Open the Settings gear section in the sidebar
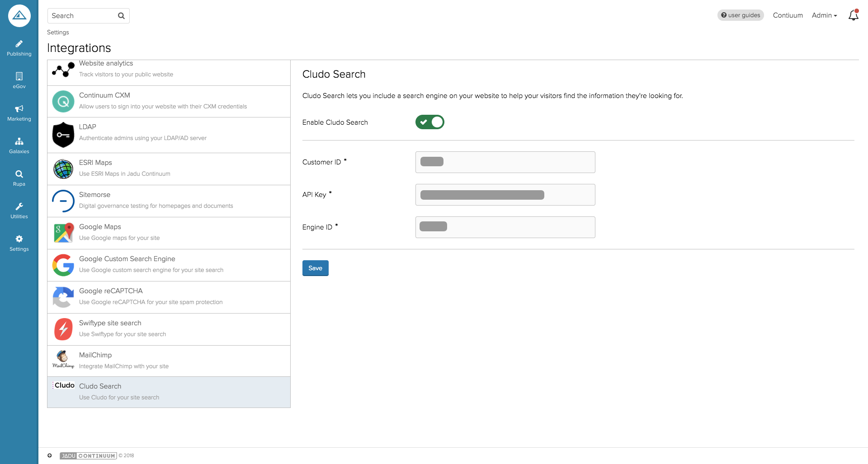Screen dimensions: 868x464 click(19, 244)
